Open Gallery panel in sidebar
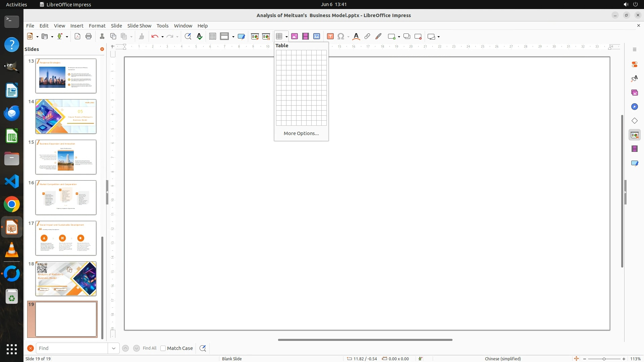Screen dimensions: 644x362 634,93
